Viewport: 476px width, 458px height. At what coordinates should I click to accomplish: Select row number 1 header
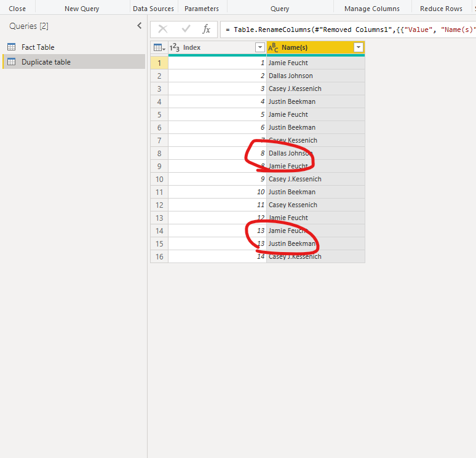click(159, 63)
